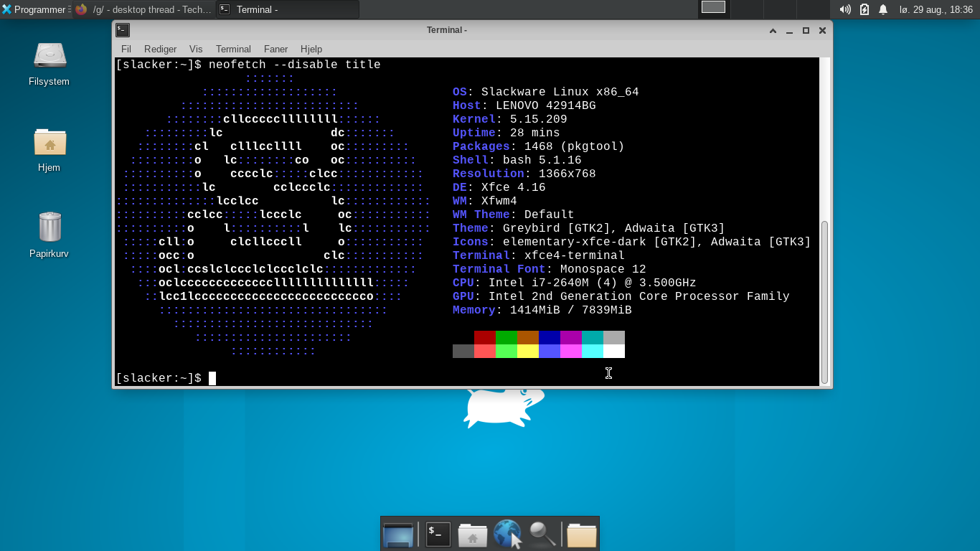Click the "CPU: Intel i7-2640M" line
Viewport: 980px width, 551px height.
click(575, 283)
